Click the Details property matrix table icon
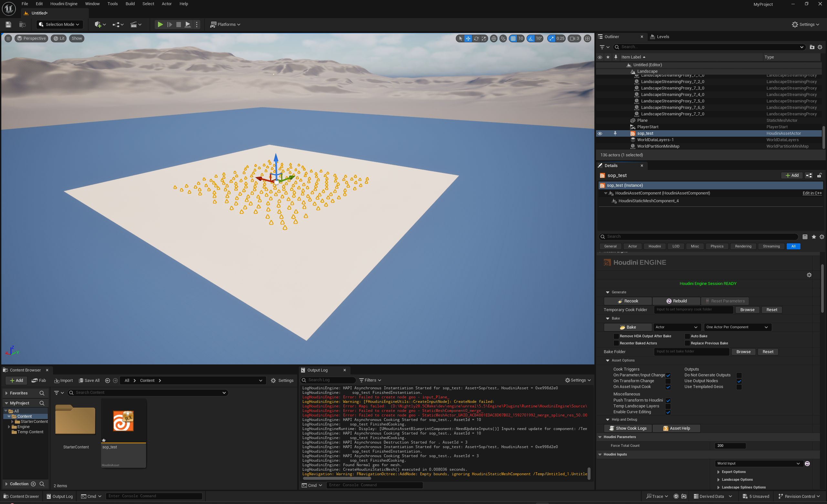827x504 pixels. [805, 237]
